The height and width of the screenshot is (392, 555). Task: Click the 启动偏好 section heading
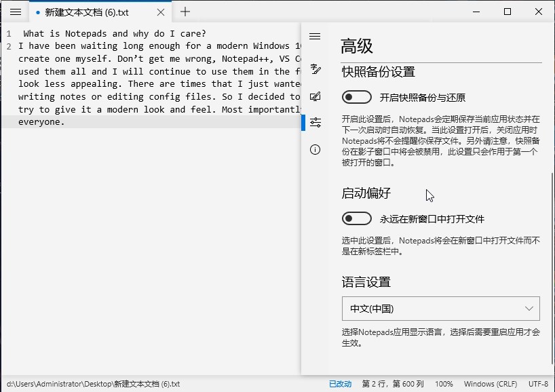coord(366,193)
